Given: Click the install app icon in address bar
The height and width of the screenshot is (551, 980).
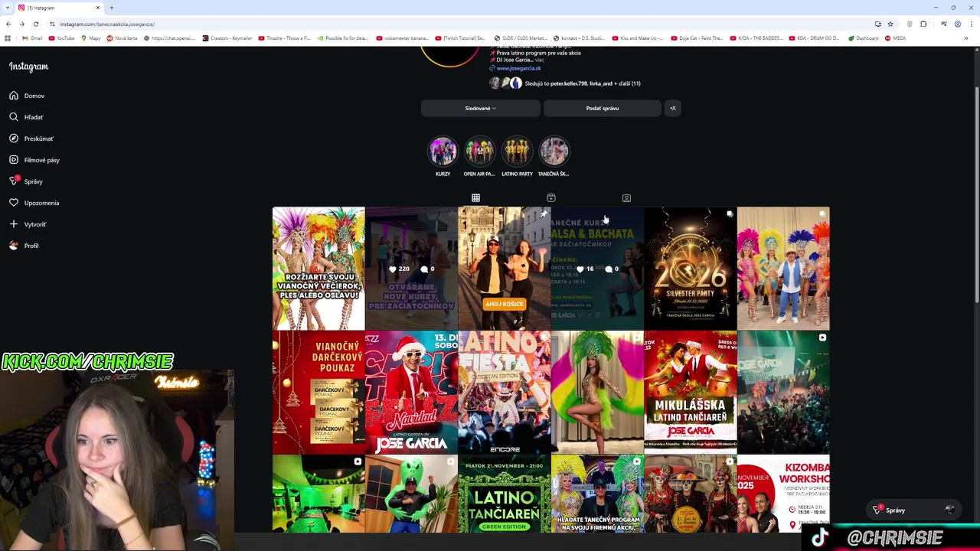Looking at the screenshot, I should coord(878,24).
